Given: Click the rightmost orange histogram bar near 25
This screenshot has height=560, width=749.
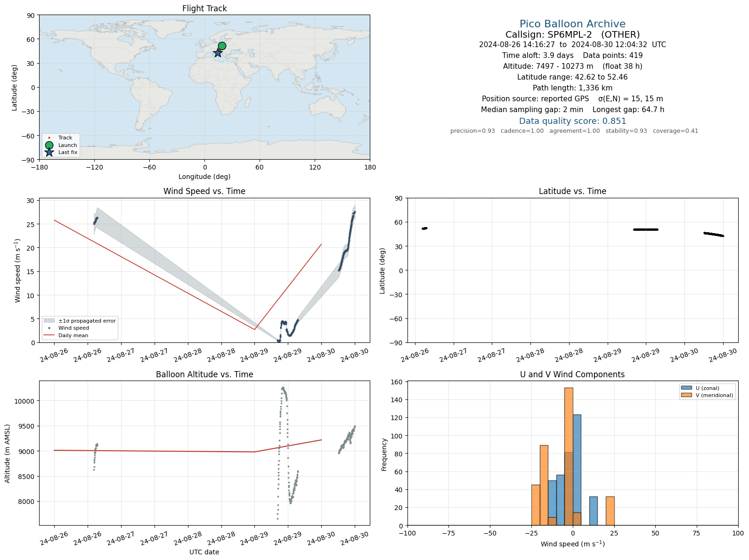Looking at the screenshot, I should [610, 511].
